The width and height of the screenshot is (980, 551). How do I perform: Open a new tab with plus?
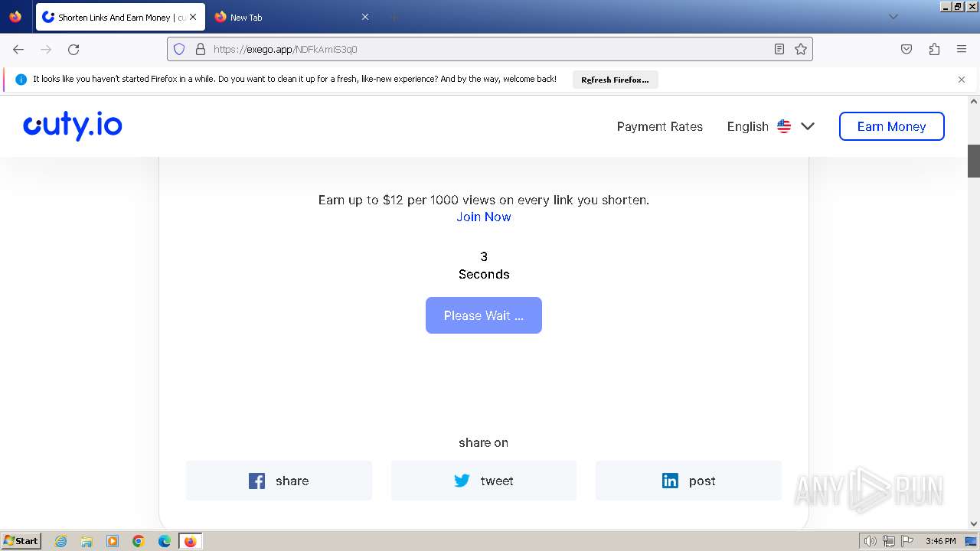pyautogui.click(x=394, y=17)
